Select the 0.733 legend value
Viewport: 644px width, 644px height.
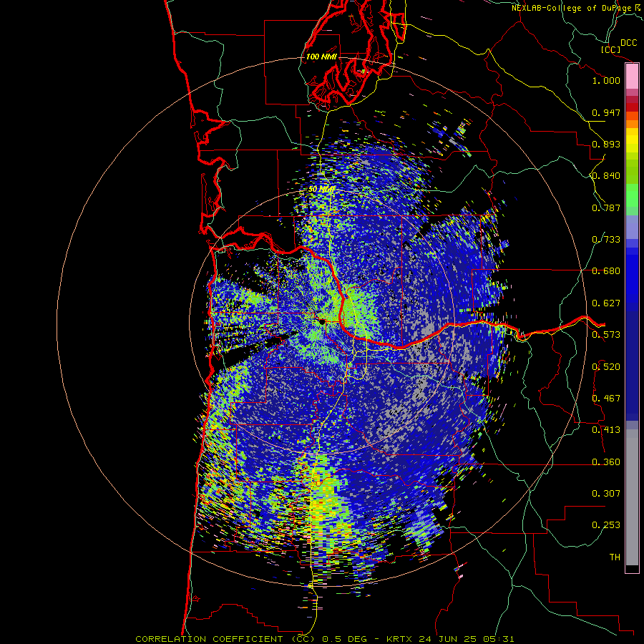point(606,240)
